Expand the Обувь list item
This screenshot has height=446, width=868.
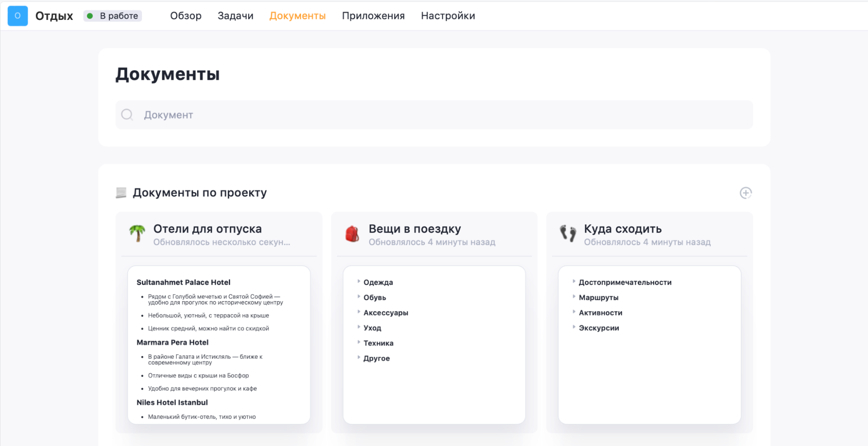coord(359,297)
